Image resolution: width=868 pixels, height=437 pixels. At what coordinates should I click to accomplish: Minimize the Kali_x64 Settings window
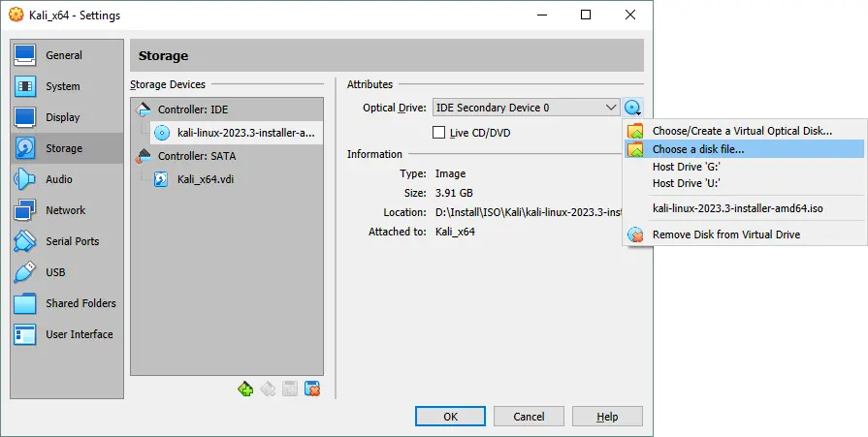542,15
